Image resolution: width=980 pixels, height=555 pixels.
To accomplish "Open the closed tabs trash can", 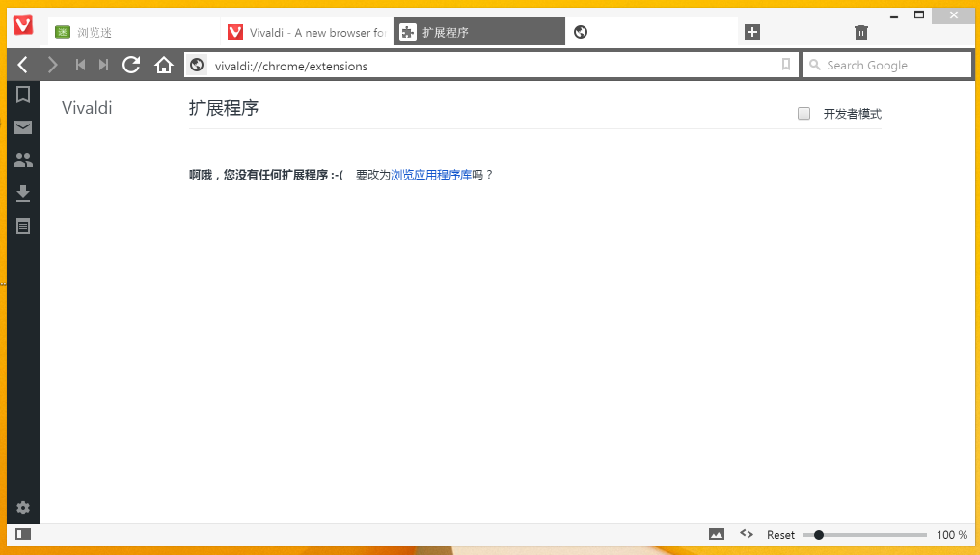I will pos(861,32).
